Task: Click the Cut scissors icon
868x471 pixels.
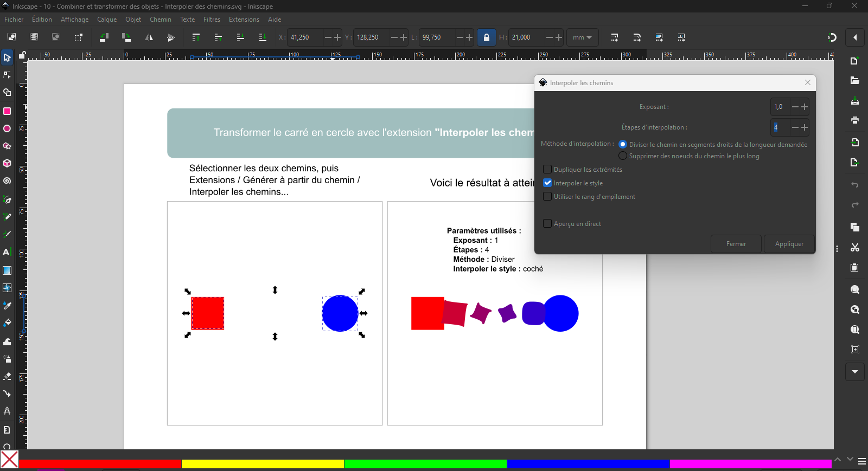Action: 855,247
